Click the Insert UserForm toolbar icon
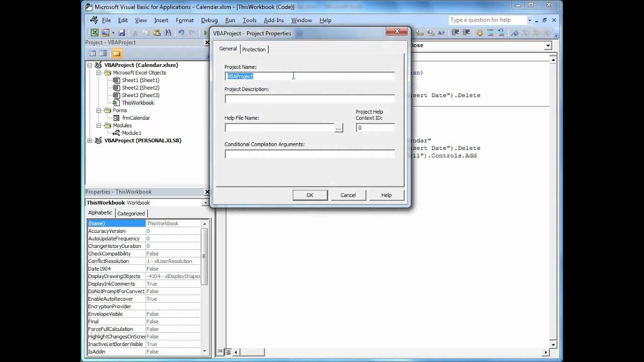Viewport: 644px width, 362px height. pyautogui.click(x=105, y=33)
